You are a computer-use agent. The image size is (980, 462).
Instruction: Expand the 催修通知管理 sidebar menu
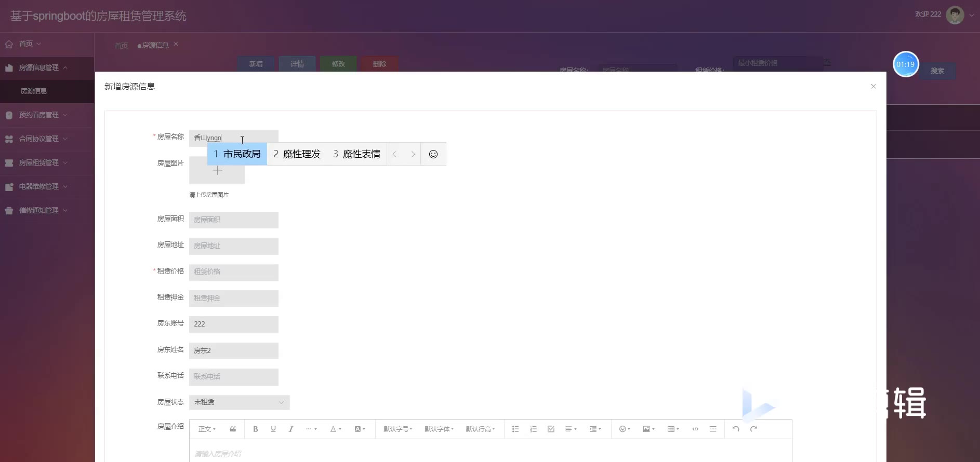click(x=47, y=211)
